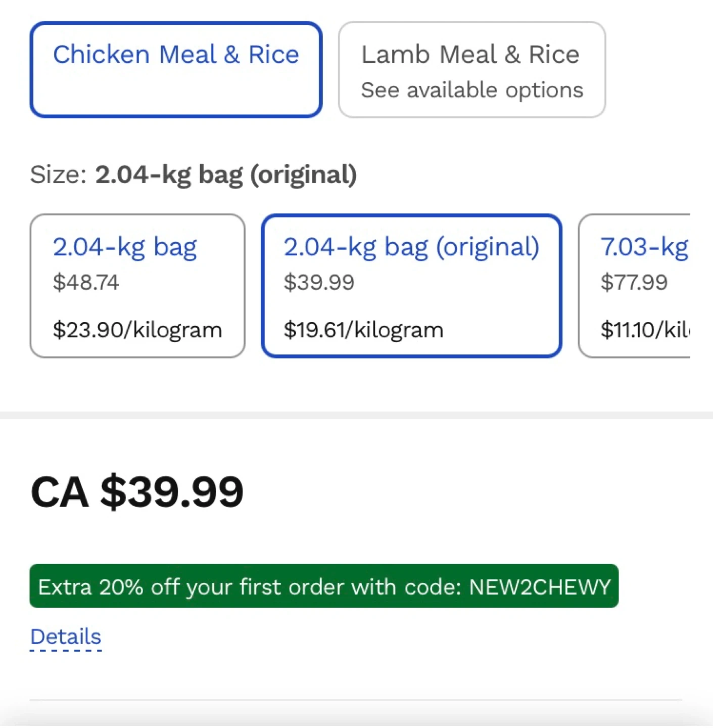Click the Size label heading text
Image resolution: width=713 pixels, height=728 pixels.
coord(193,175)
